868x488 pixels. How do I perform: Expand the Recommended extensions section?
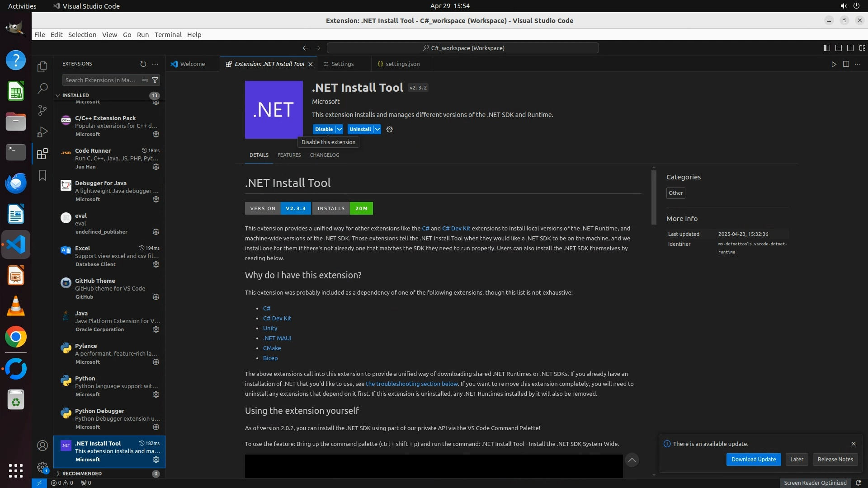82,474
